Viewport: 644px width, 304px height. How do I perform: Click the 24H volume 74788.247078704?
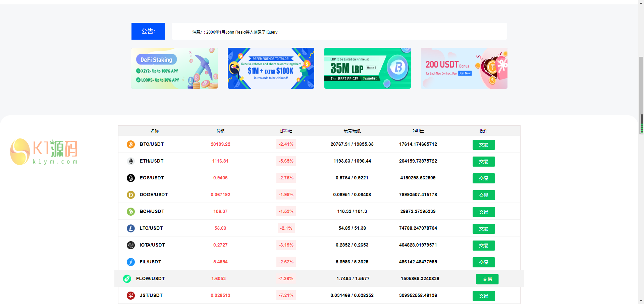pyautogui.click(x=418, y=228)
